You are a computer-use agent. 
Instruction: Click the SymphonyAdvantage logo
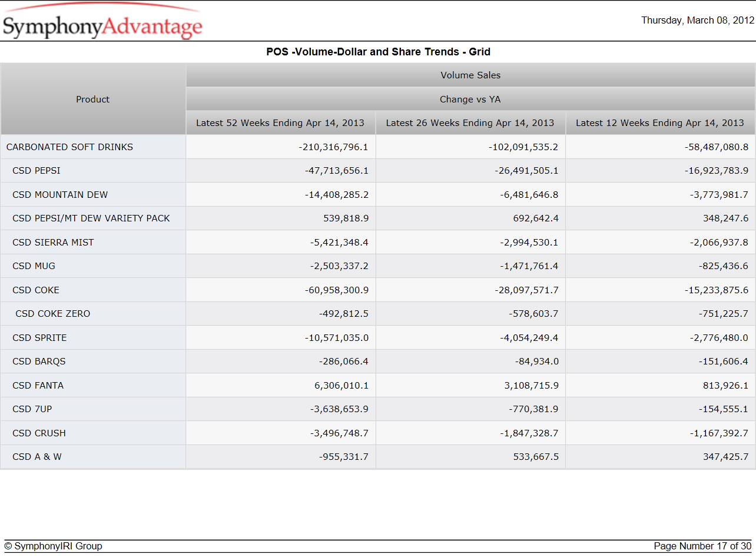tap(102, 22)
